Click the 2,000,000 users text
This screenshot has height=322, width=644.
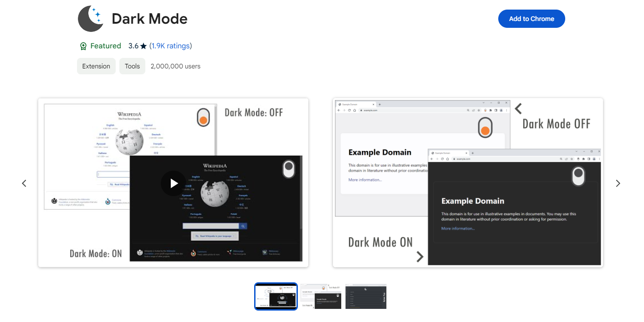click(175, 66)
